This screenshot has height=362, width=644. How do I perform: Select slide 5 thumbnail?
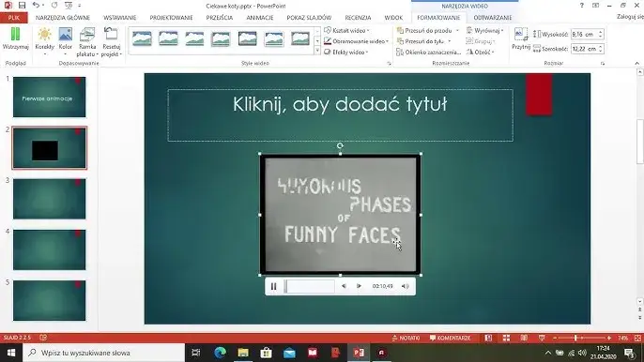pos(49,300)
